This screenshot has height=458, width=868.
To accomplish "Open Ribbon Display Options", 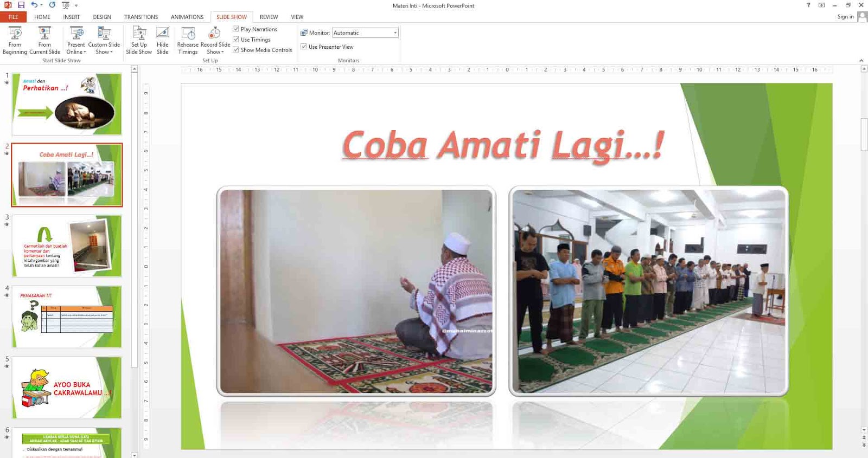I will (821, 5).
